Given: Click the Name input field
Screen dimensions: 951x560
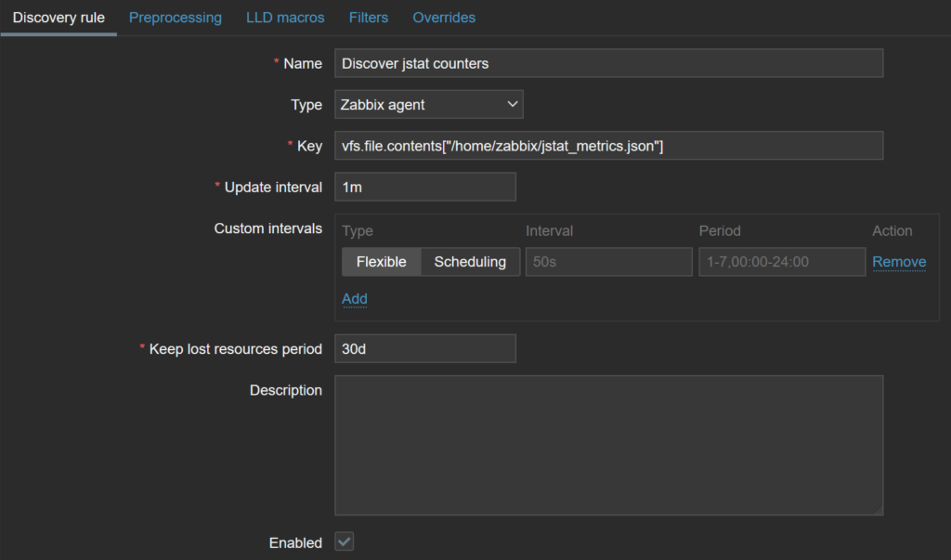Looking at the screenshot, I should tap(608, 63).
